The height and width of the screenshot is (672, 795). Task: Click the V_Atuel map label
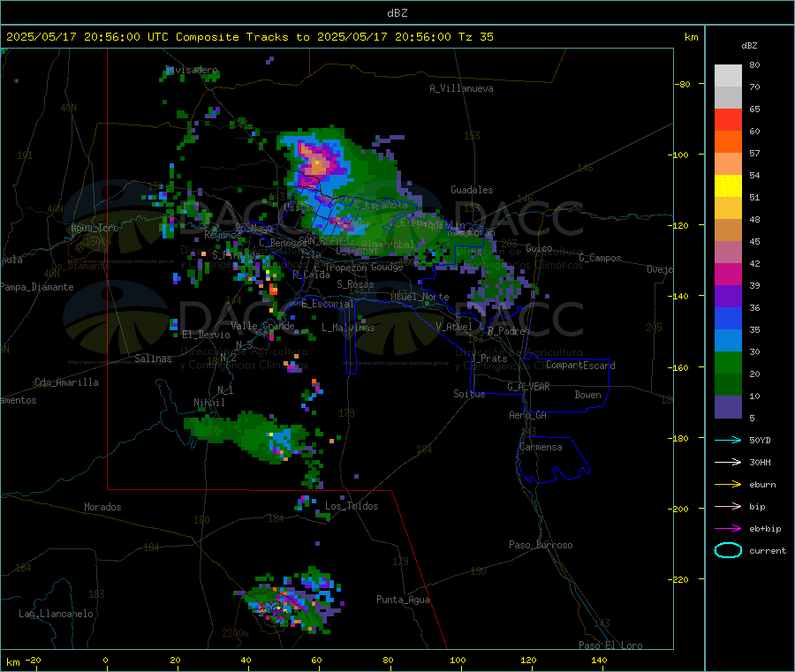point(454,327)
